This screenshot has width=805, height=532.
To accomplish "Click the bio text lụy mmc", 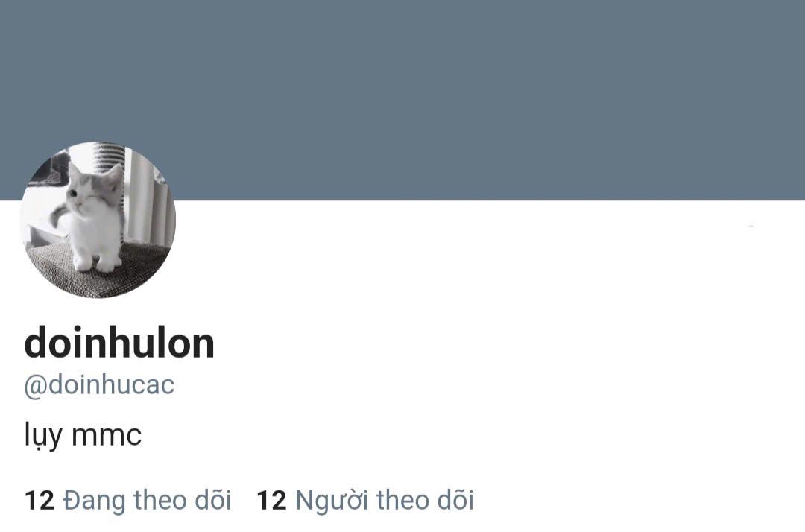I will [x=83, y=436].
